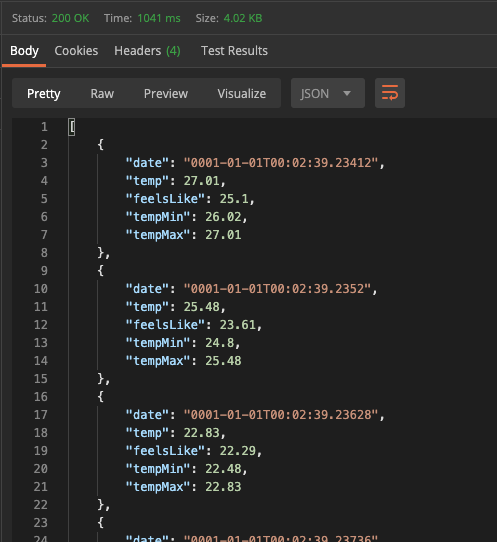
Task: Switch to the Cookies tab
Action: click(76, 51)
